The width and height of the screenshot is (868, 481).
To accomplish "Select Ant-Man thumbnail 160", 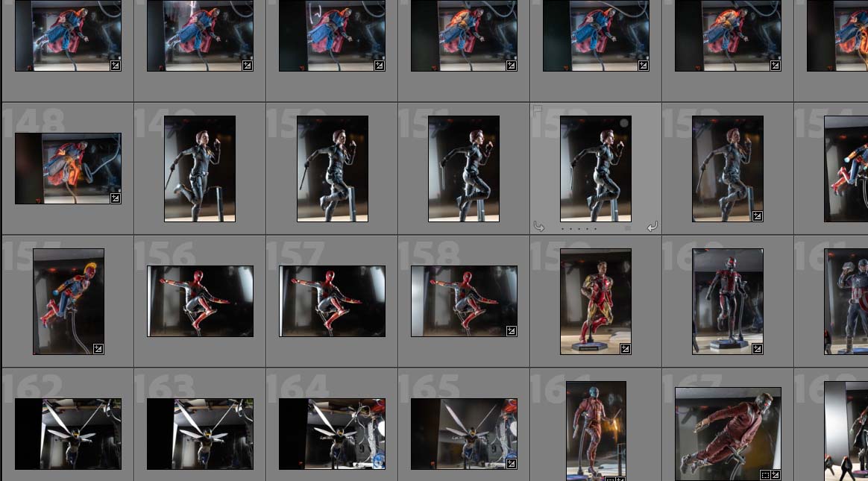I will [x=728, y=301].
